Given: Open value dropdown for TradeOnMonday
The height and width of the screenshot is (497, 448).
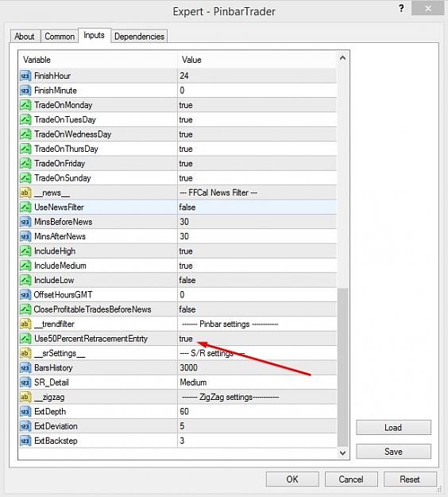Looking at the screenshot, I should tap(257, 105).
